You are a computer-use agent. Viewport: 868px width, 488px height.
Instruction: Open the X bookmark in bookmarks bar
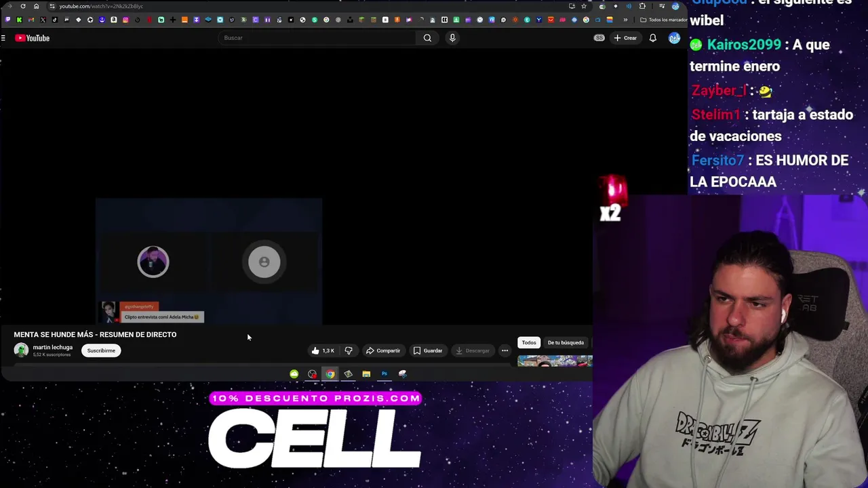[x=43, y=20]
